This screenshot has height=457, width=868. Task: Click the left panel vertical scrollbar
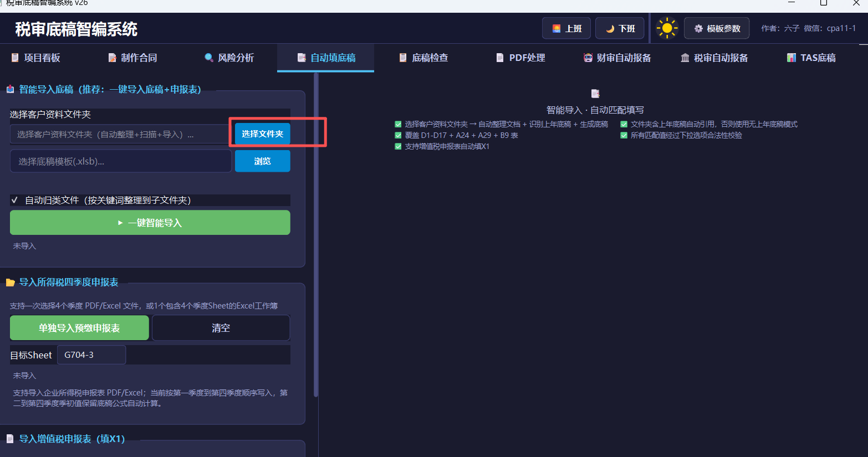(316, 235)
